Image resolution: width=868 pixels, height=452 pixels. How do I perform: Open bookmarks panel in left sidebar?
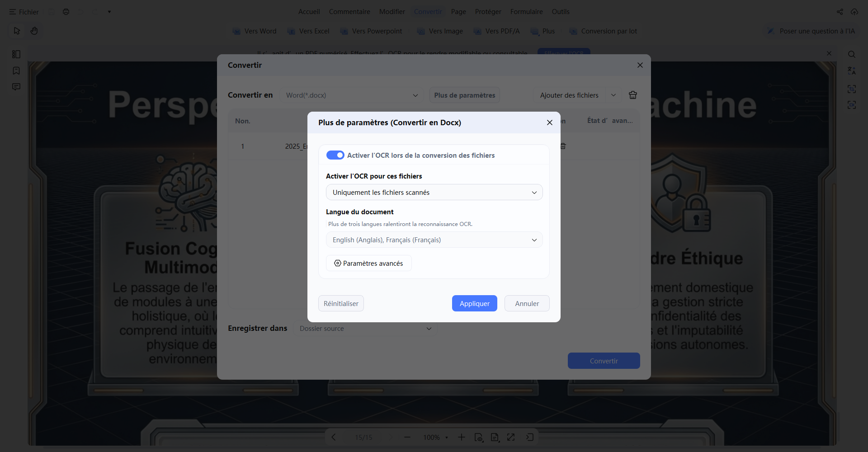[16, 71]
